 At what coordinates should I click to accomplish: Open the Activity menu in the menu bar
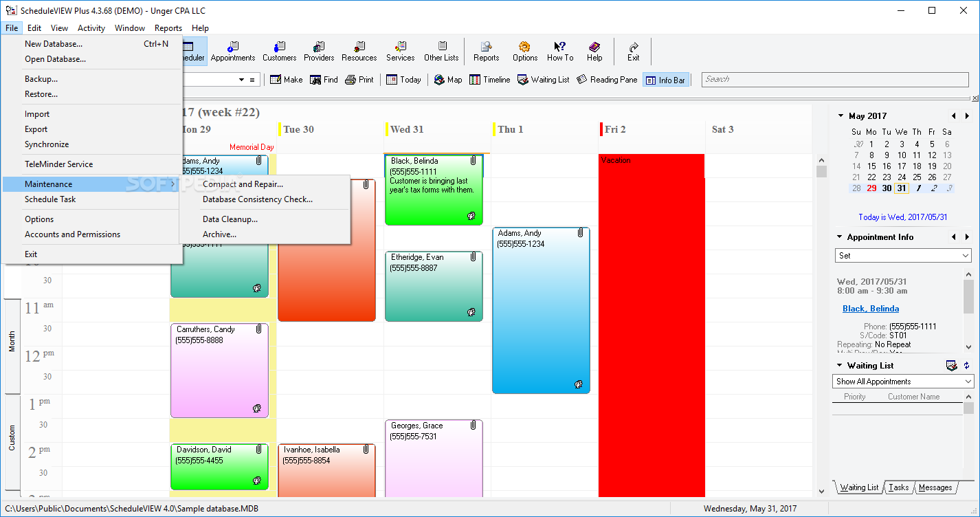[91, 28]
